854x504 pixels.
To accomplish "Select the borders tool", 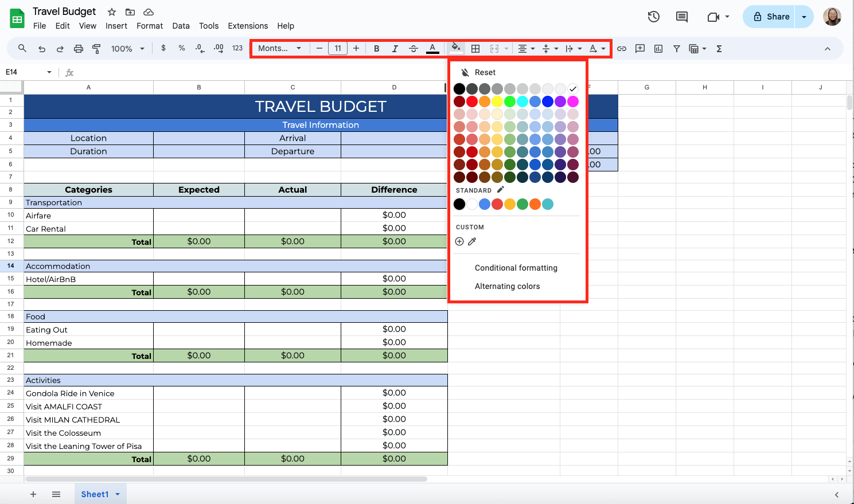I will coord(475,48).
